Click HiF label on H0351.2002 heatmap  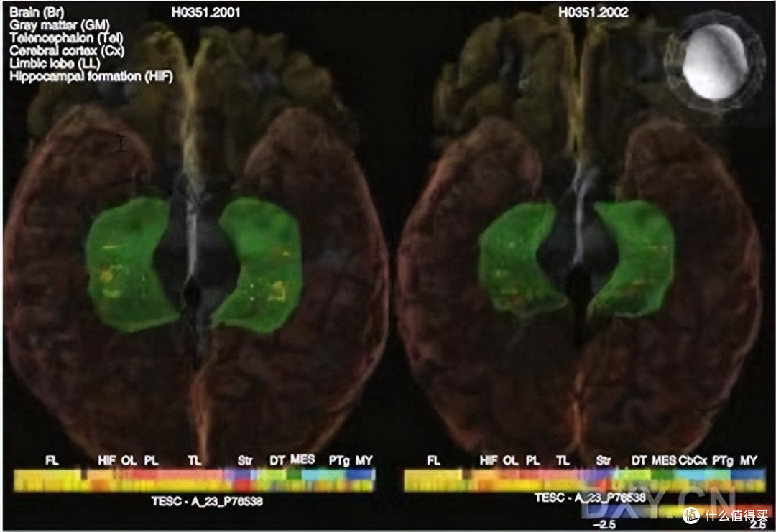tap(489, 461)
